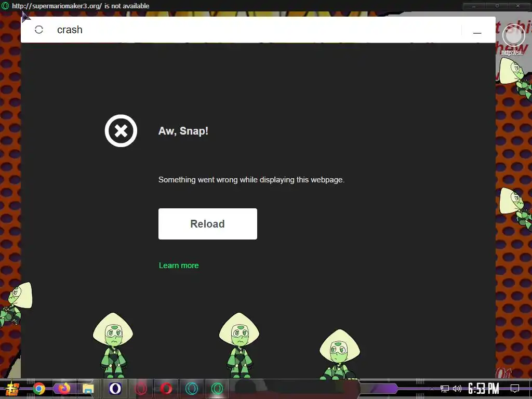This screenshot has width=532, height=399.
Task: Minimize the Opera window
Action: click(x=474, y=6)
